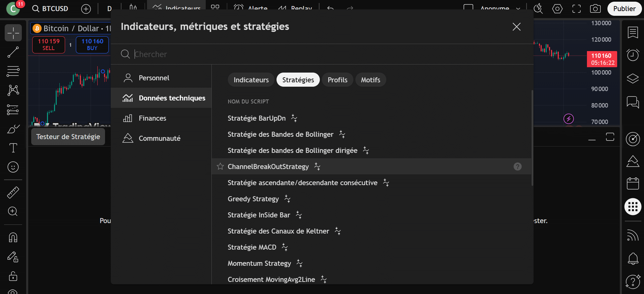The image size is (644, 294).
Task: Toggle magnet mode icon
Action: 13,238
